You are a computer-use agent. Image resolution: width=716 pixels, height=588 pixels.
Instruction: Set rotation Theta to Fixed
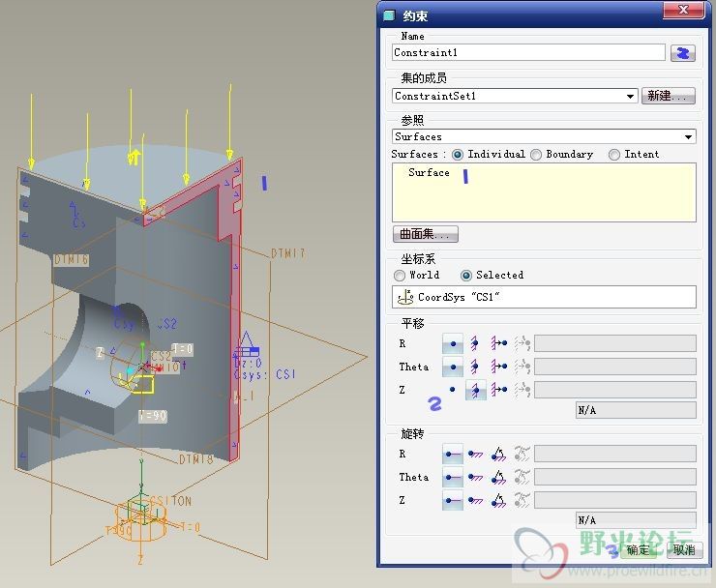coord(475,477)
